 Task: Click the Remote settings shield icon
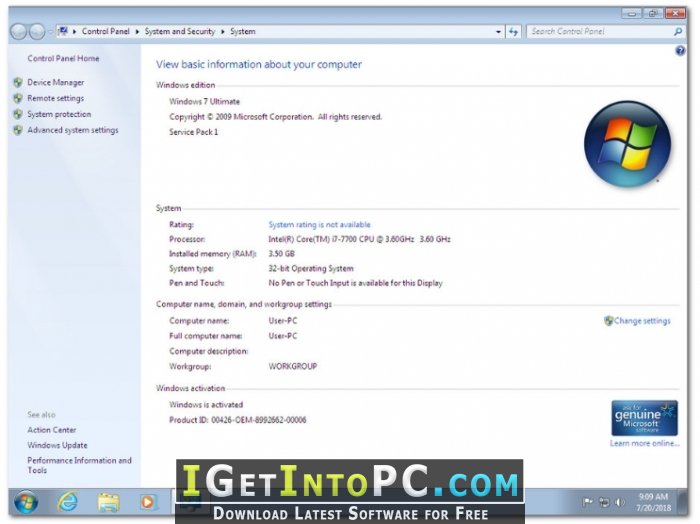tap(18, 98)
